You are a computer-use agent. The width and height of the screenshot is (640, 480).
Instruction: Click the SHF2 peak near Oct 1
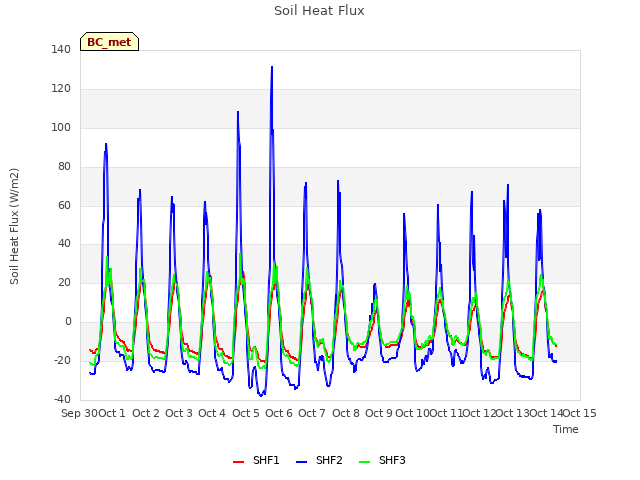pyautogui.click(x=106, y=144)
